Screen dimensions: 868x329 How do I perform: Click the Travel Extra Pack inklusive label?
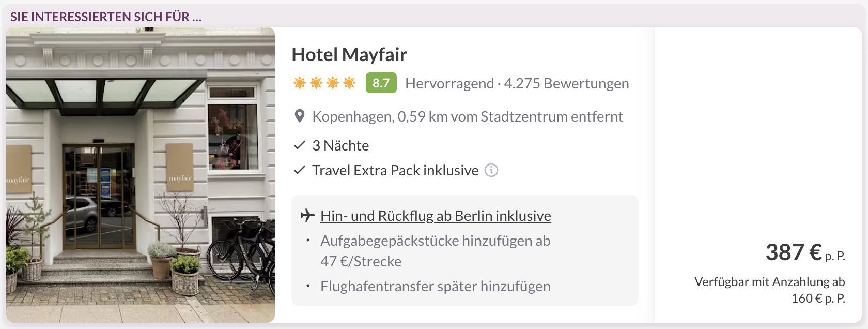[x=395, y=170]
